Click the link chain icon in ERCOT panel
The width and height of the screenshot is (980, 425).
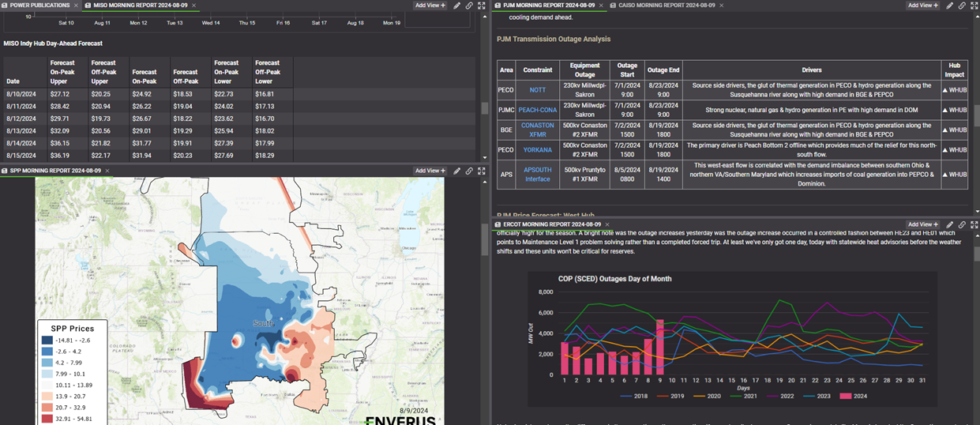coord(962,224)
